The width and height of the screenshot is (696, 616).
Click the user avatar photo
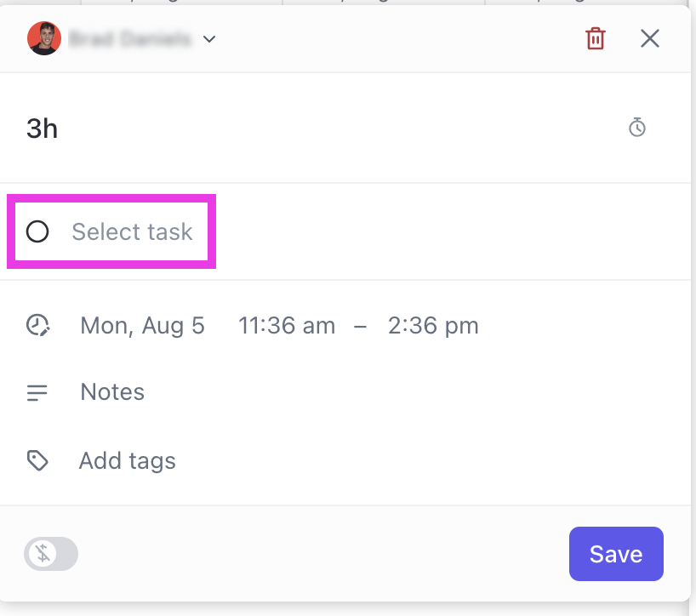43,38
